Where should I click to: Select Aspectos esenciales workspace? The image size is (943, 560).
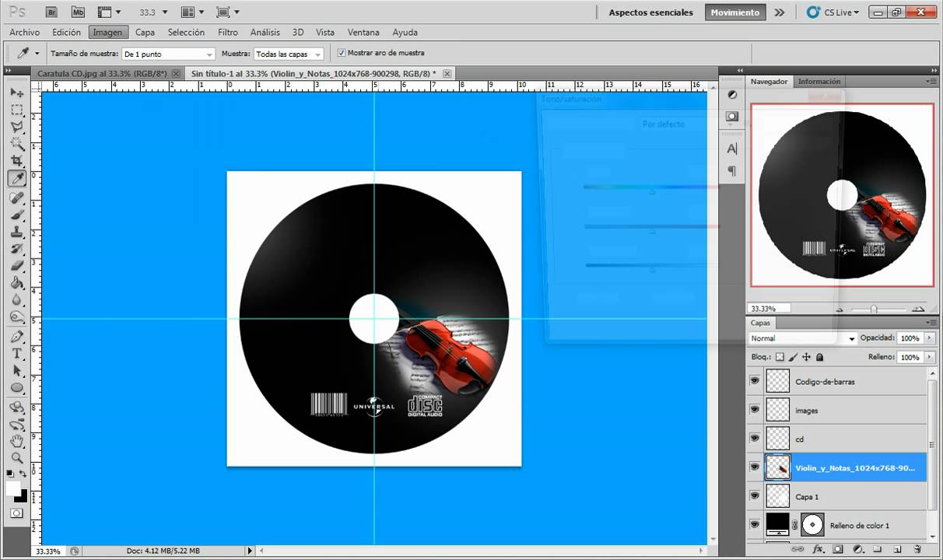pos(650,12)
